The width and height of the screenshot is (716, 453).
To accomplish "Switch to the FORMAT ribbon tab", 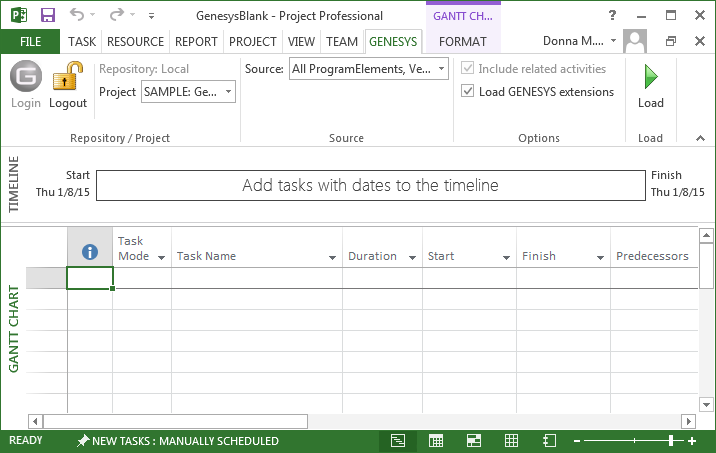I will click(x=463, y=42).
